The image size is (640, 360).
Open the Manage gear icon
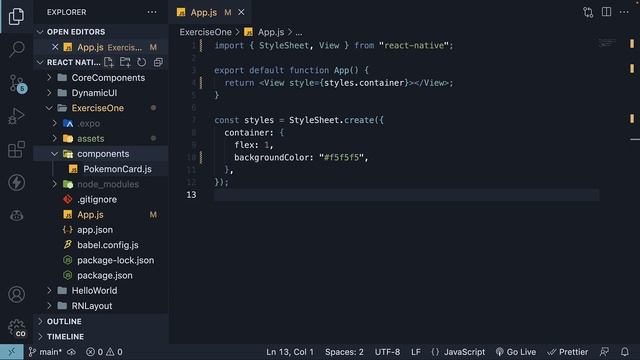tap(16, 328)
